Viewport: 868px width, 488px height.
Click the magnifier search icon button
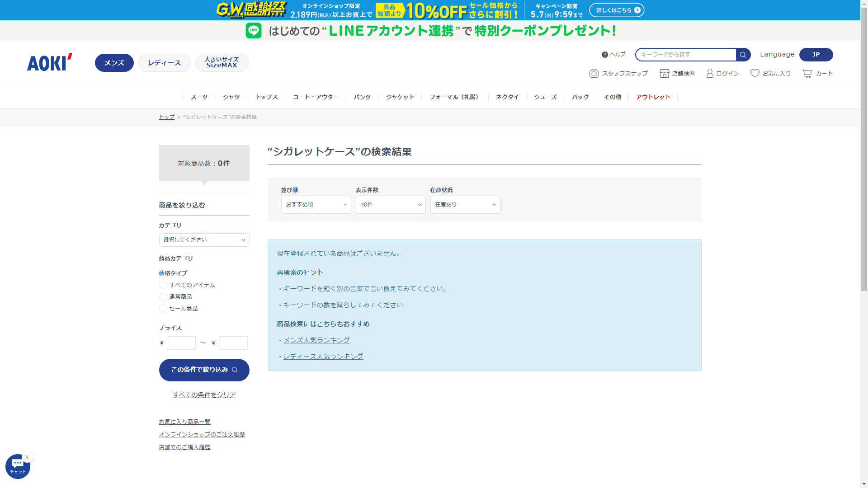pos(743,55)
